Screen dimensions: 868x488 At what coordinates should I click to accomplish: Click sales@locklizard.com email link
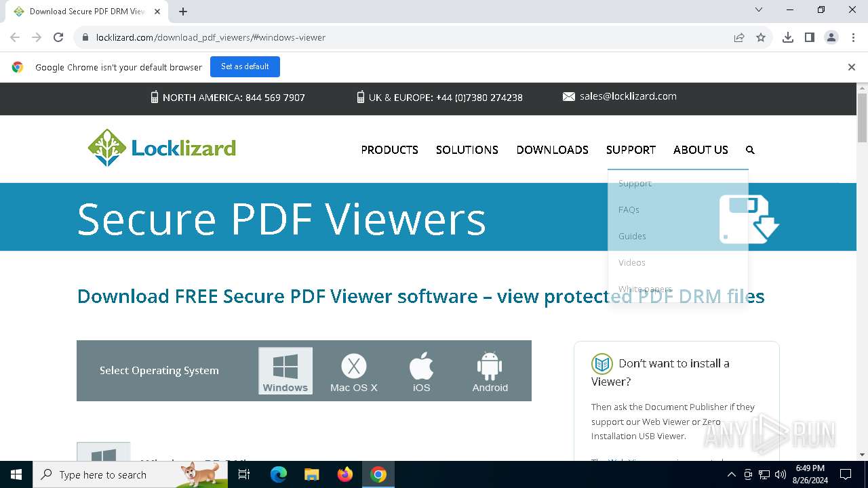pyautogui.click(x=628, y=96)
